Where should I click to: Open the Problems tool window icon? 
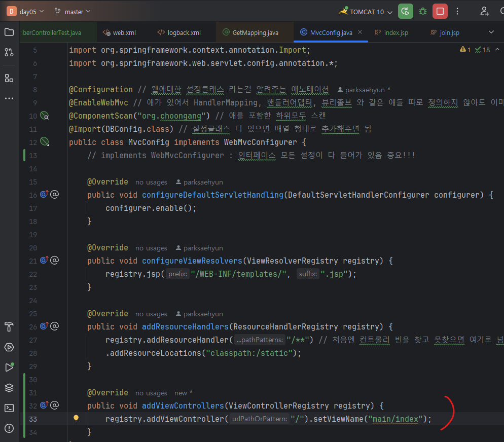9,428
